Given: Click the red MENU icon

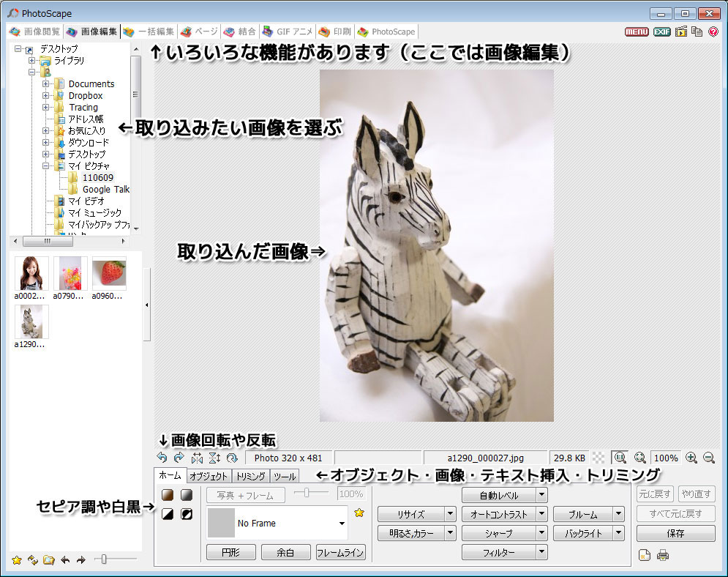Looking at the screenshot, I should 637,31.
